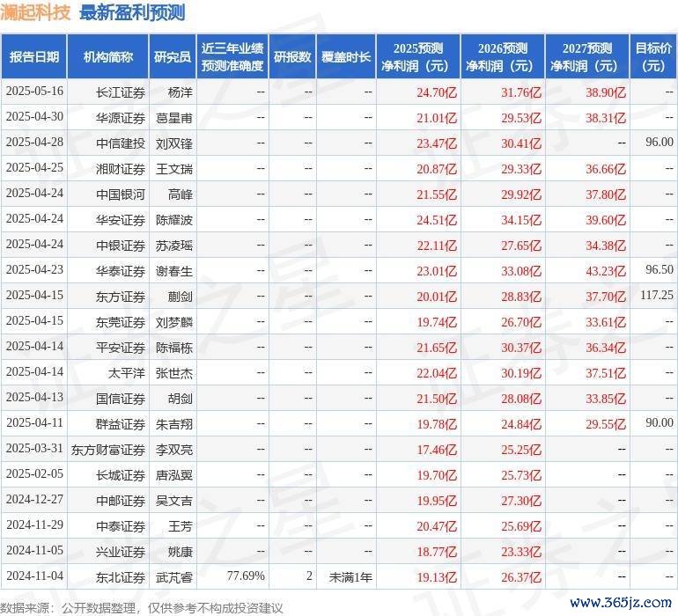Select the 最新盈利预测 heading
This screenshot has width=678, height=616.
pos(132,11)
